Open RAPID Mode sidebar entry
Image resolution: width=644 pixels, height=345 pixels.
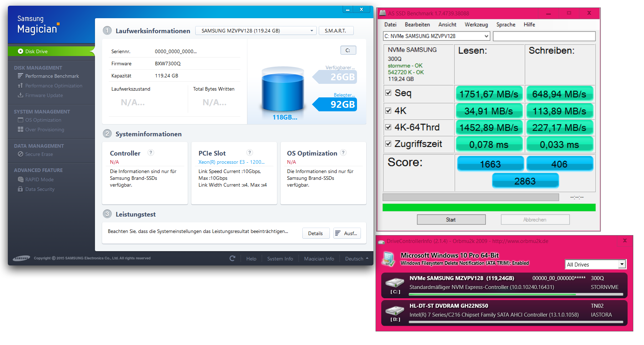pos(36,179)
